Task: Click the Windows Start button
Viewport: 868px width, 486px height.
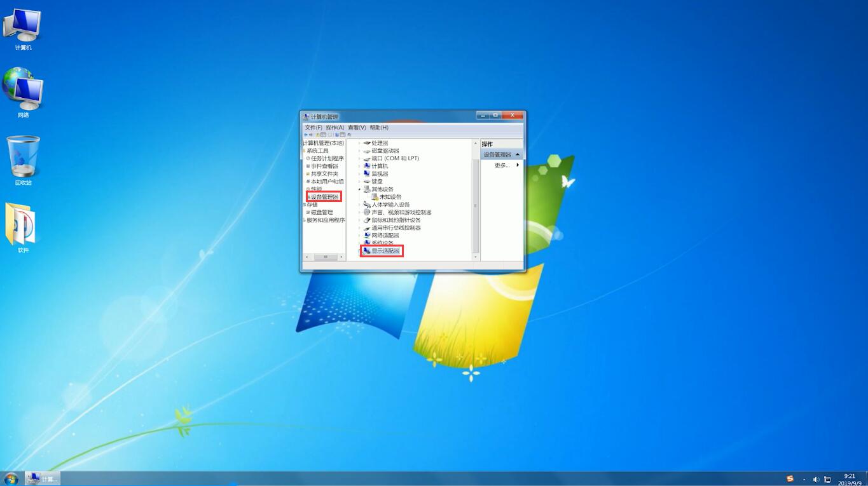Action: click(x=11, y=478)
